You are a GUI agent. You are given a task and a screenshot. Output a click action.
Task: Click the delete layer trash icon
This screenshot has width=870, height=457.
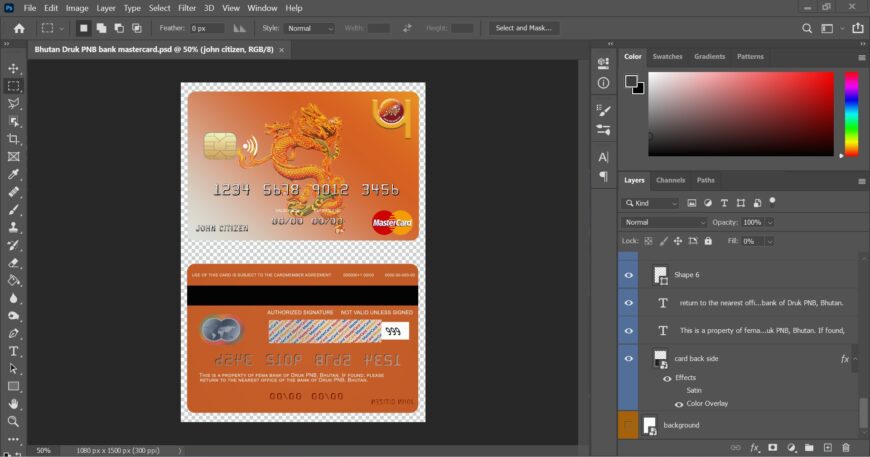[846, 448]
